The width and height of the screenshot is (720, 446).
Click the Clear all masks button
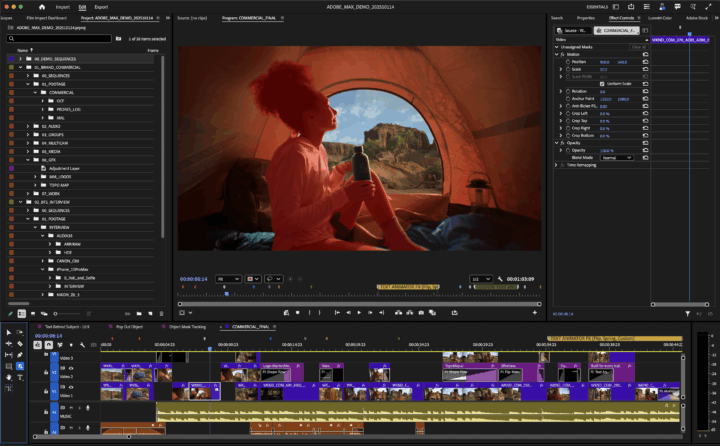[637, 46]
